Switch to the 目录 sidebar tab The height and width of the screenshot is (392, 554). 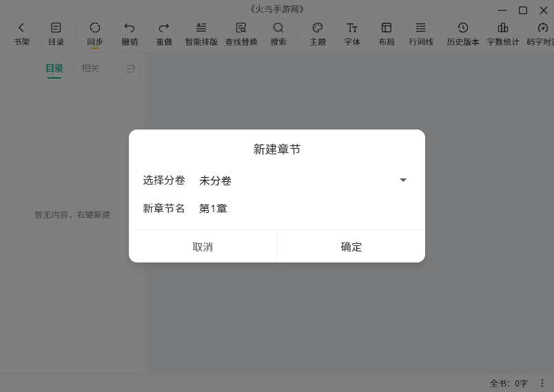point(54,68)
